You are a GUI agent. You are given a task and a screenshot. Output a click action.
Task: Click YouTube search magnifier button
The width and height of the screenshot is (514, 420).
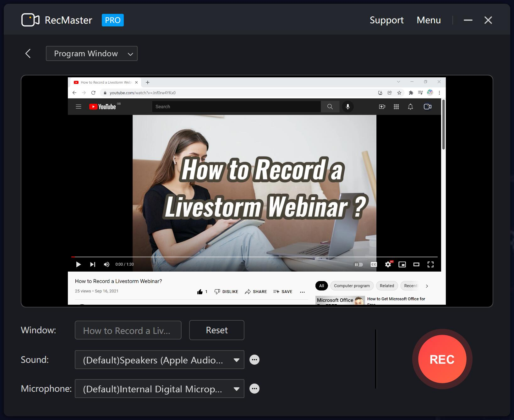click(330, 107)
